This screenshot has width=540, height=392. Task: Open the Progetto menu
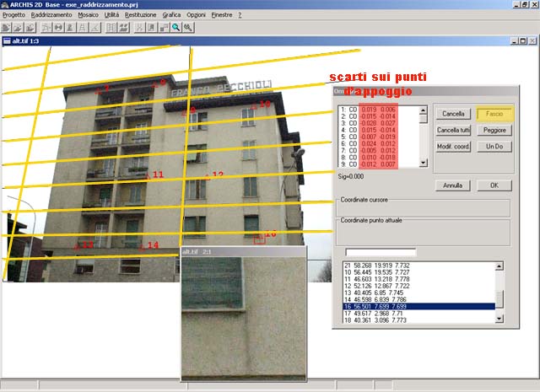tap(13, 15)
